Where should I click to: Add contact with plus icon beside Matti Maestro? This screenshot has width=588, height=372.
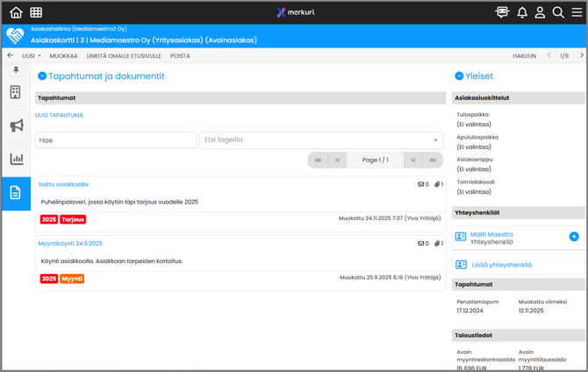click(x=574, y=237)
